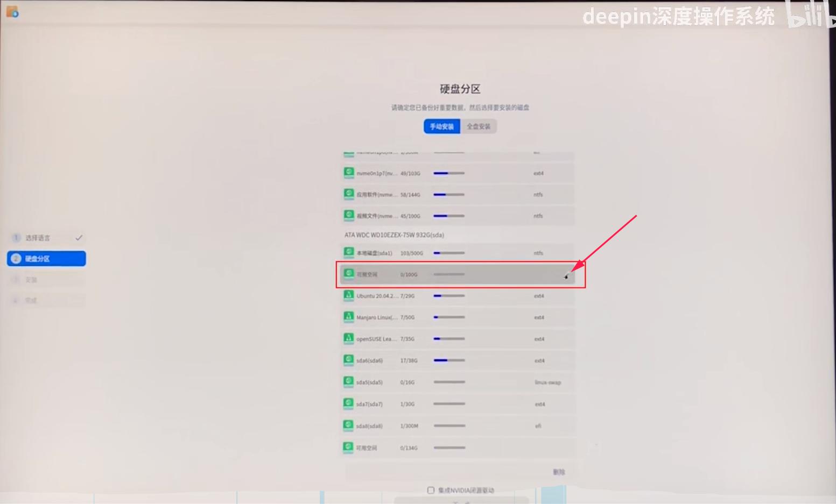Click the installer logo in the top-left corner

[12, 11]
